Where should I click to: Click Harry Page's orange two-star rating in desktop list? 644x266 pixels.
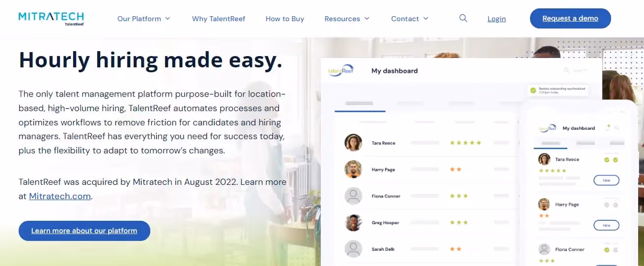(455, 169)
